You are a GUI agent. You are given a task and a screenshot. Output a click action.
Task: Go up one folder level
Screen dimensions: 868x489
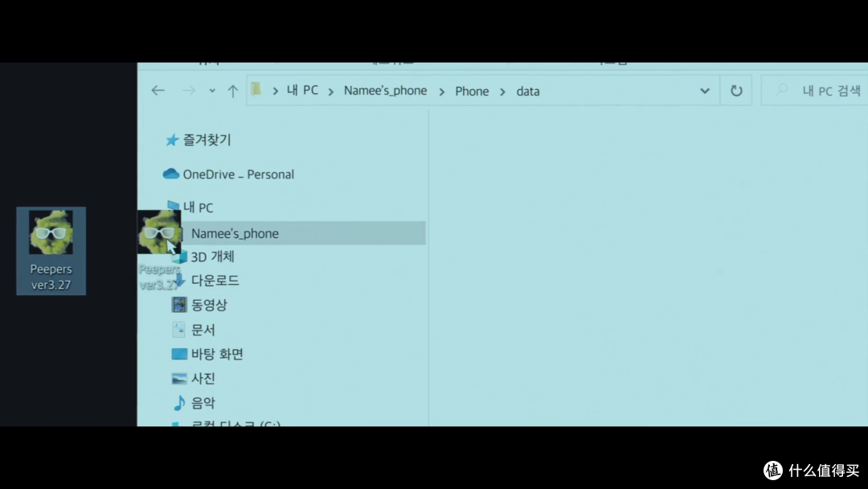click(232, 91)
